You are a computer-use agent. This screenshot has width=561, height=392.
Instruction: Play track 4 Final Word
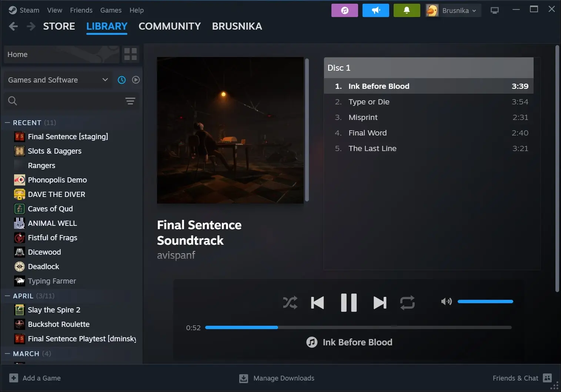click(x=428, y=133)
